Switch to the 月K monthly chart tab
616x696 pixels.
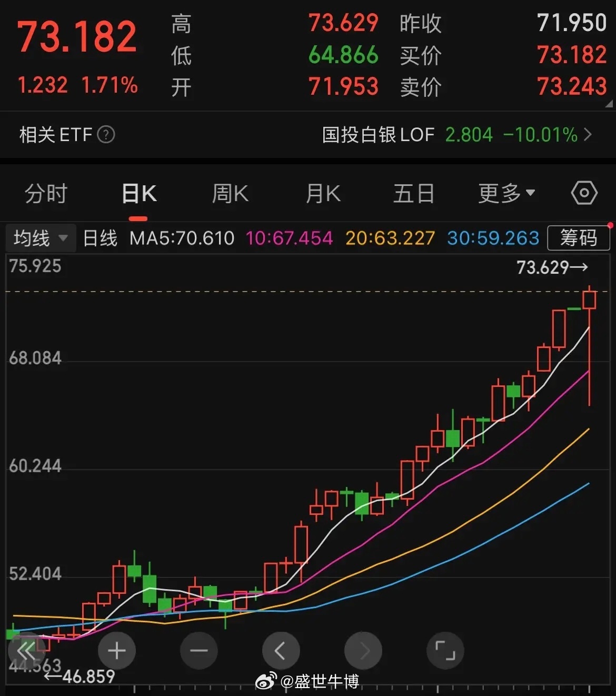coord(323,193)
